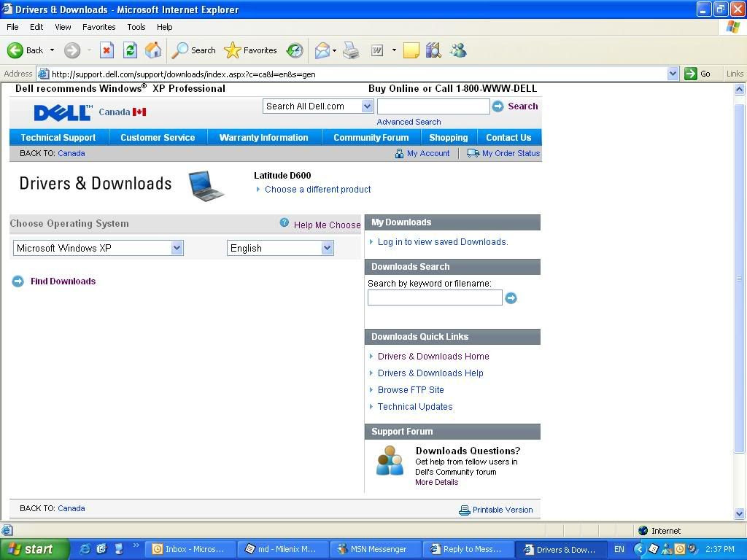Click the Research books icon
Viewport: 747px width, 560px height.
coord(433,50)
